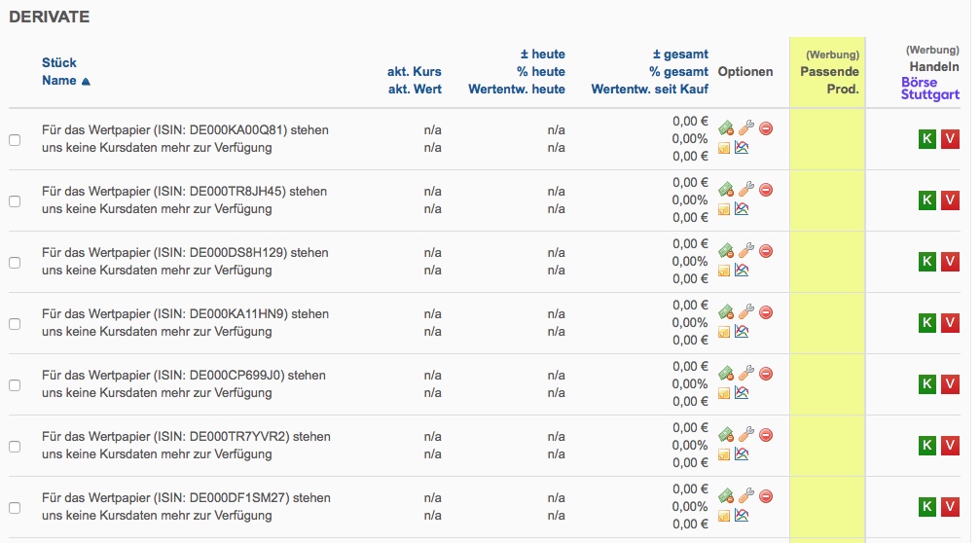The image size is (980, 543).
Task: Select the checkbox for ISIN DE000DS8H129
Action: click(15, 263)
